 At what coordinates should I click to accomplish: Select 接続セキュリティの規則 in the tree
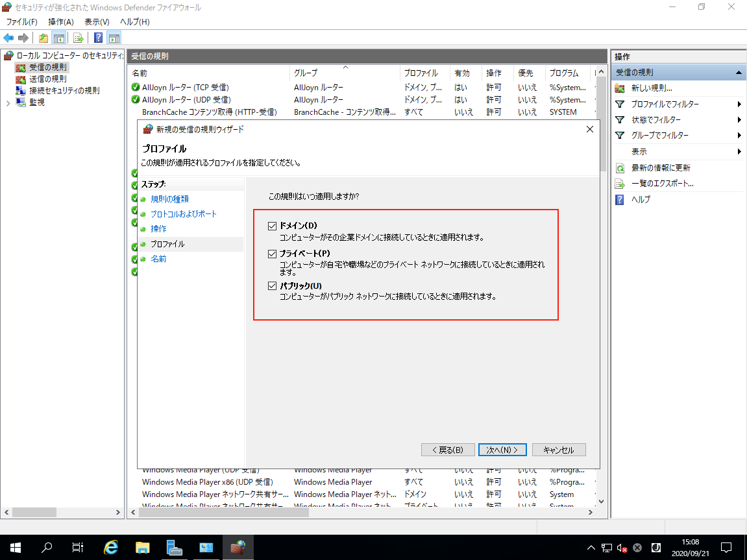(x=64, y=90)
